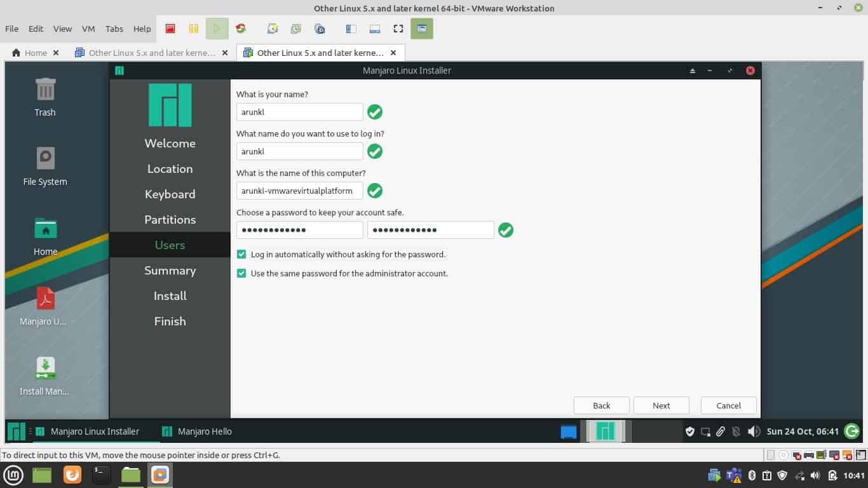Click the confirm password field
Image resolution: width=868 pixels, height=488 pixels.
430,230
